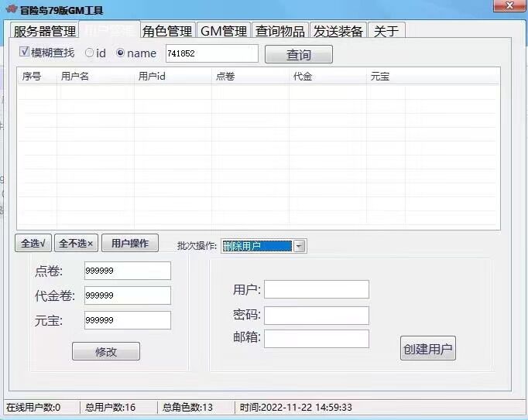Click the 修改 button

pyautogui.click(x=105, y=351)
